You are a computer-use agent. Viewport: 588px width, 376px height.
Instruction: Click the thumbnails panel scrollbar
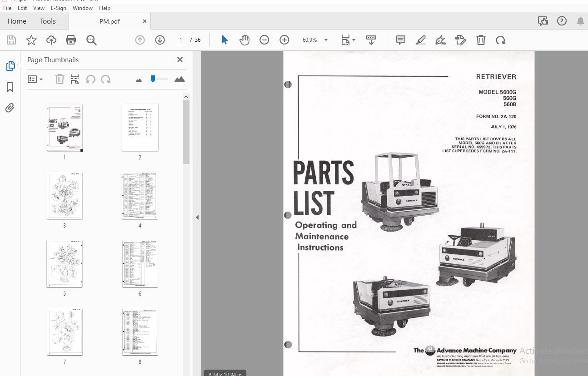tap(186, 132)
